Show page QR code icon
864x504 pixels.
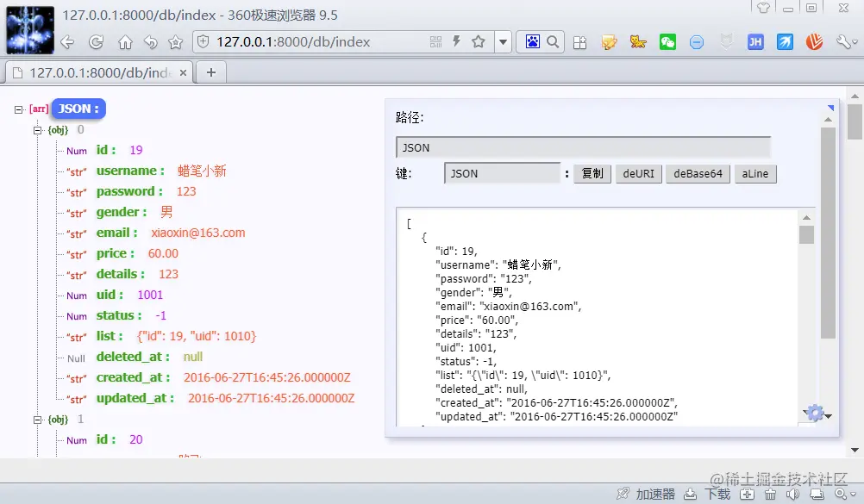(435, 42)
